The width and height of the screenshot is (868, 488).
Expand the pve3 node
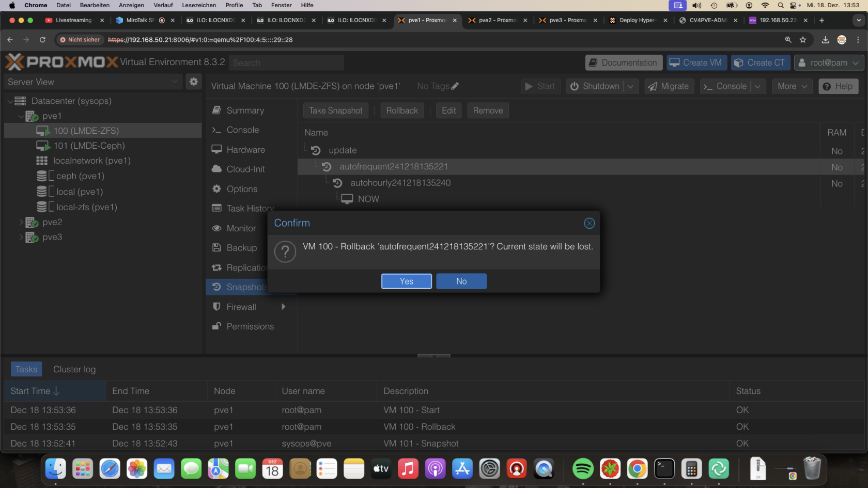click(x=21, y=237)
